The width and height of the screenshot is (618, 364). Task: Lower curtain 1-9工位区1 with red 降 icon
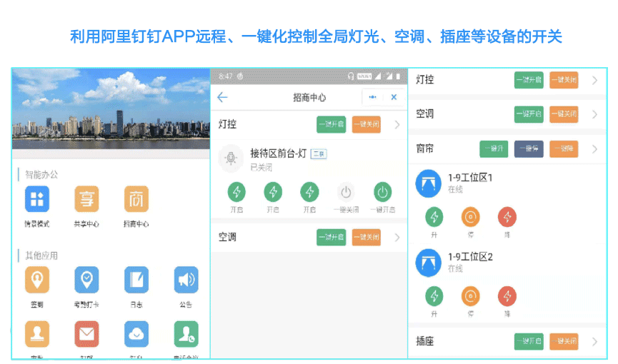(x=507, y=217)
